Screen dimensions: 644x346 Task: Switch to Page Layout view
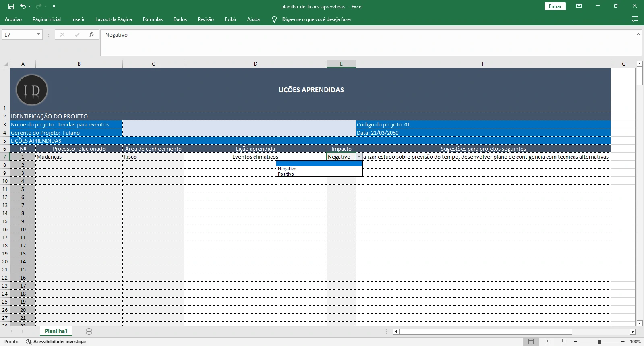tap(547, 342)
